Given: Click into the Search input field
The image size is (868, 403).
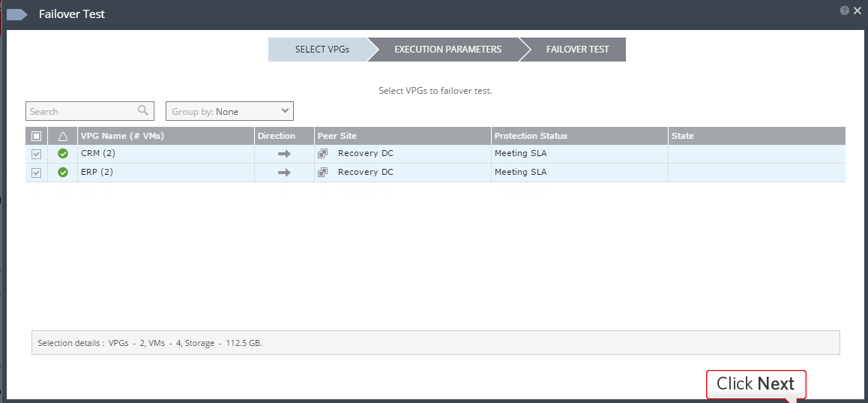Looking at the screenshot, I should click(x=81, y=111).
